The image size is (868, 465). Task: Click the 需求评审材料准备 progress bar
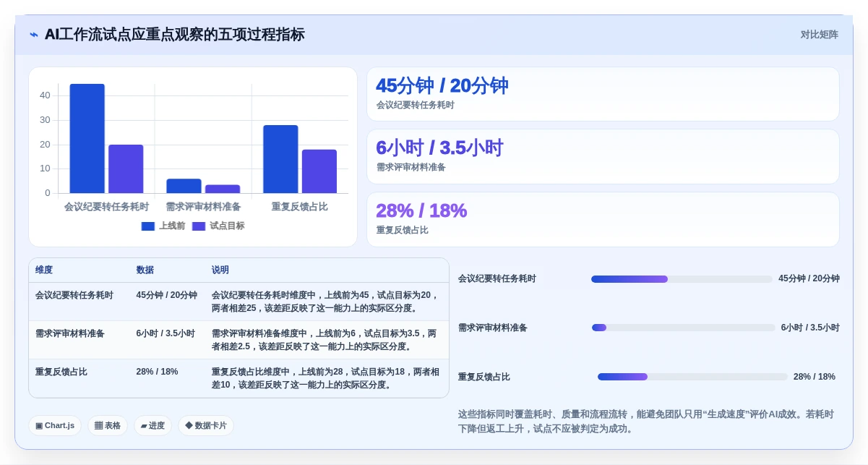coord(683,328)
